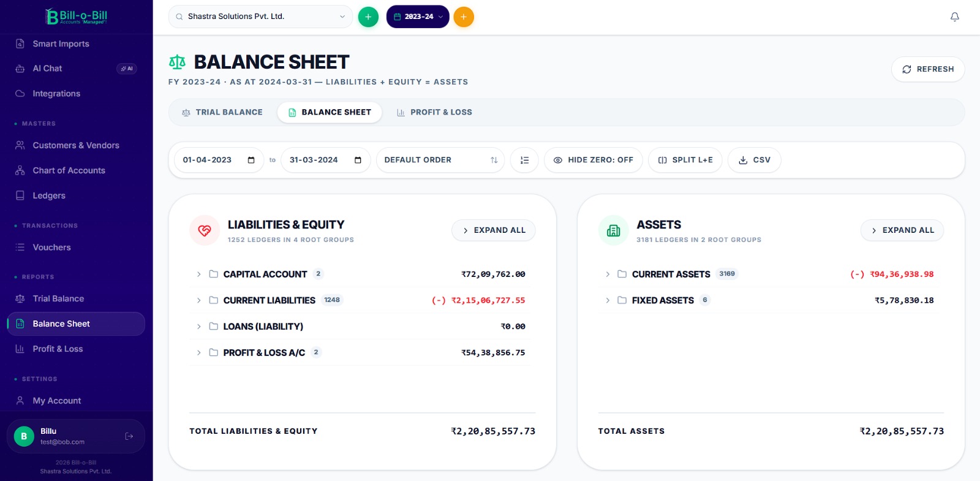980x481 pixels.
Task: Click the green plus add company button
Action: (368, 17)
